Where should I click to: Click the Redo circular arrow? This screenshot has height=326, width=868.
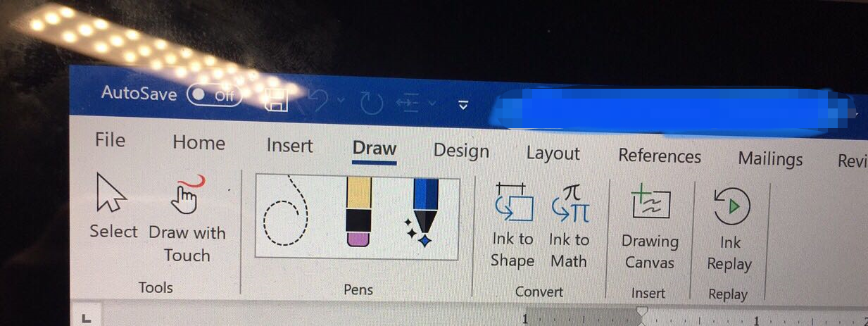point(372,103)
